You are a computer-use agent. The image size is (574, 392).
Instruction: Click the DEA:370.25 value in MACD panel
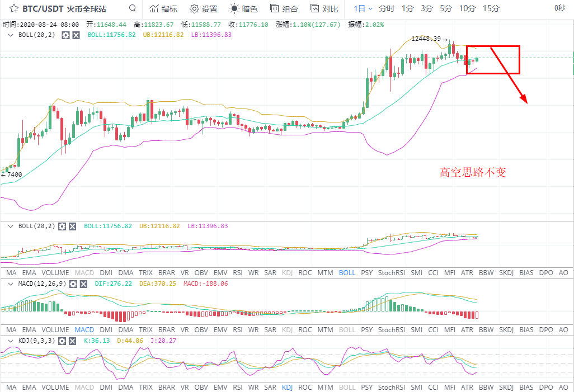tap(158, 284)
